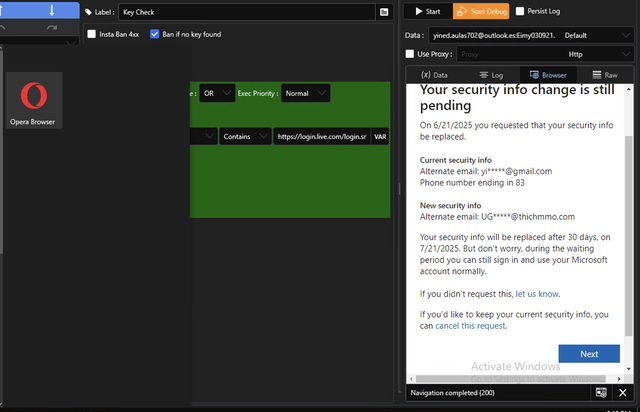
Task: Open the OR mode dropdown
Action: [217, 94]
